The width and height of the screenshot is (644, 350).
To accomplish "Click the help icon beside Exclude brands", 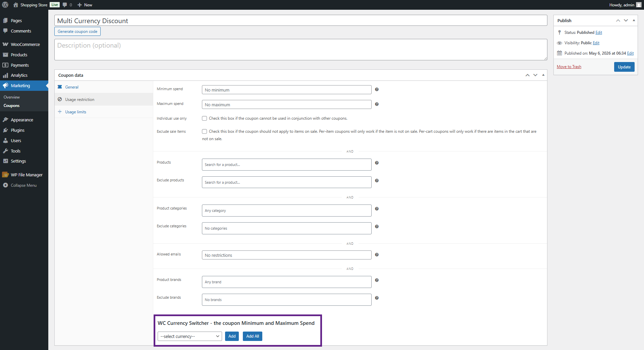I will pyautogui.click(x=377, y=298).
